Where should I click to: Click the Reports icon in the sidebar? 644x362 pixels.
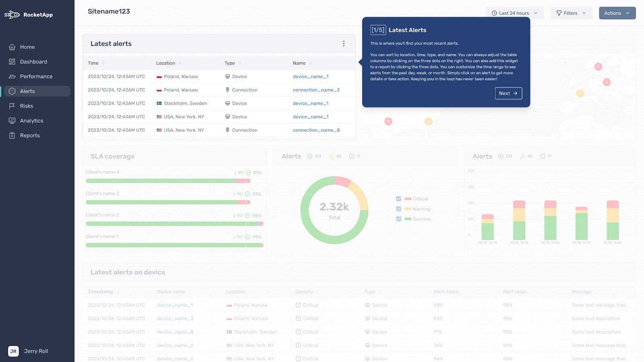click(12, 136)
